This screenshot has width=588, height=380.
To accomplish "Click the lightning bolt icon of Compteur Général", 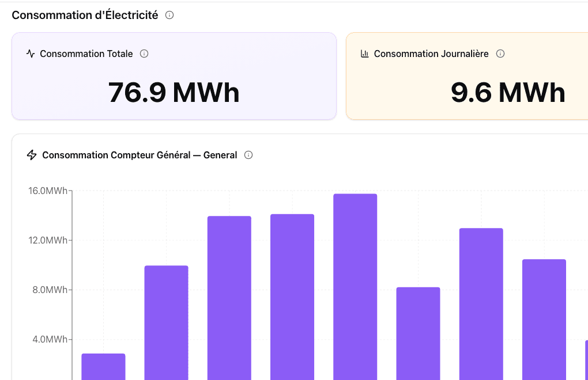I will (x=32, y=155).
